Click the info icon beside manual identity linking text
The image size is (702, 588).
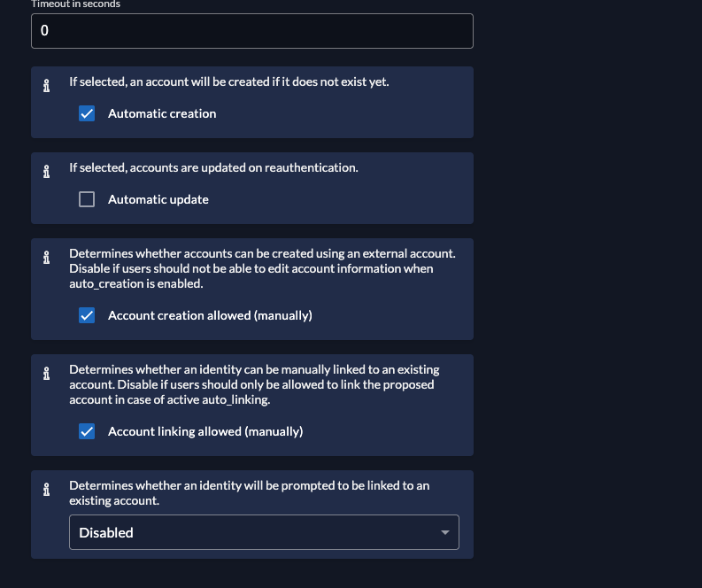46,375
